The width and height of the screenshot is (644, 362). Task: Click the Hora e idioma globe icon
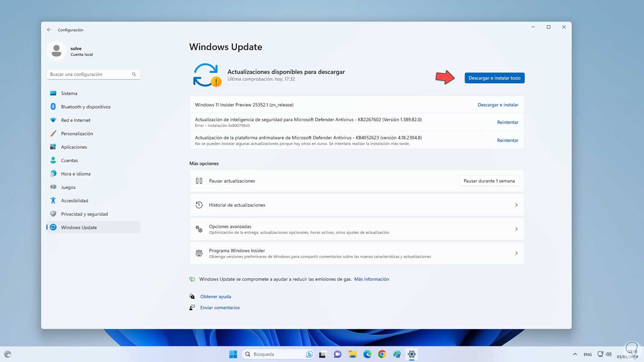(53, 174)
